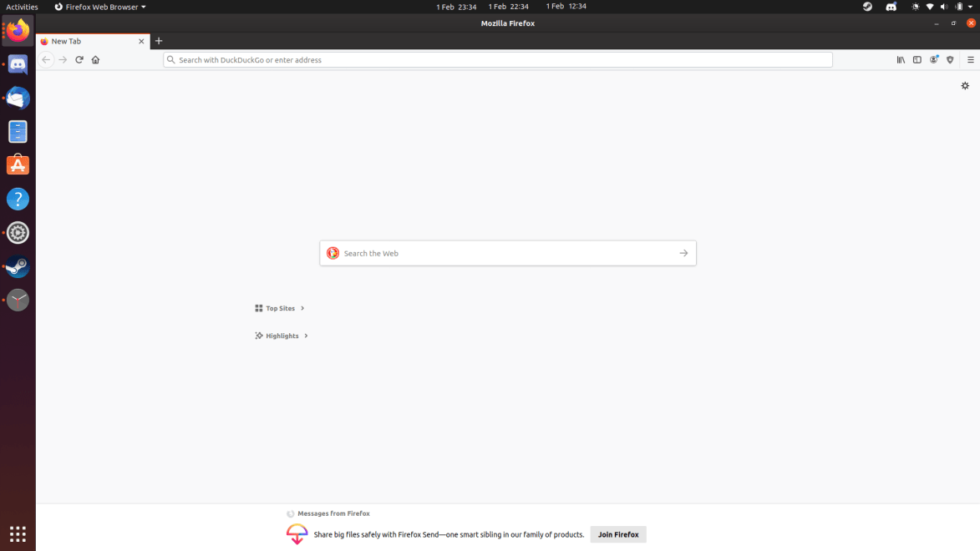This screenshot has width=980, height=551.
Task: Open the Firefox Web Browser title dropdown
Action: coord(99,7)
